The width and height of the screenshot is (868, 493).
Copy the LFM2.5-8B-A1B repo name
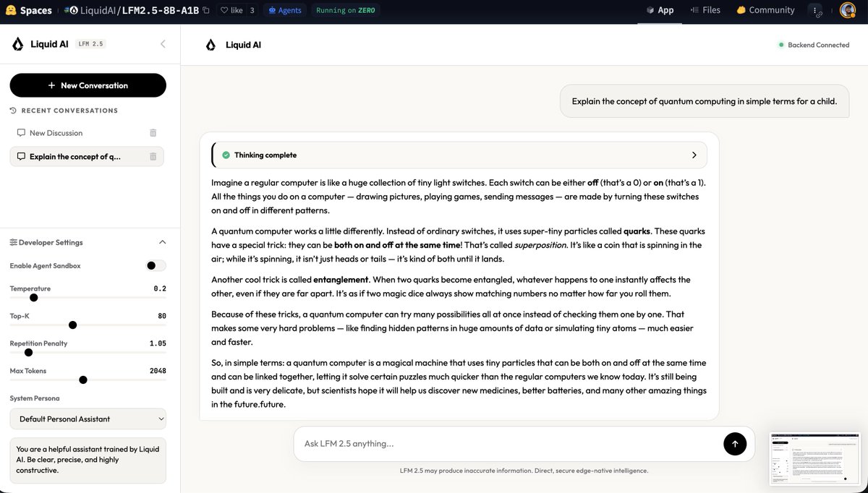[206, 11]
